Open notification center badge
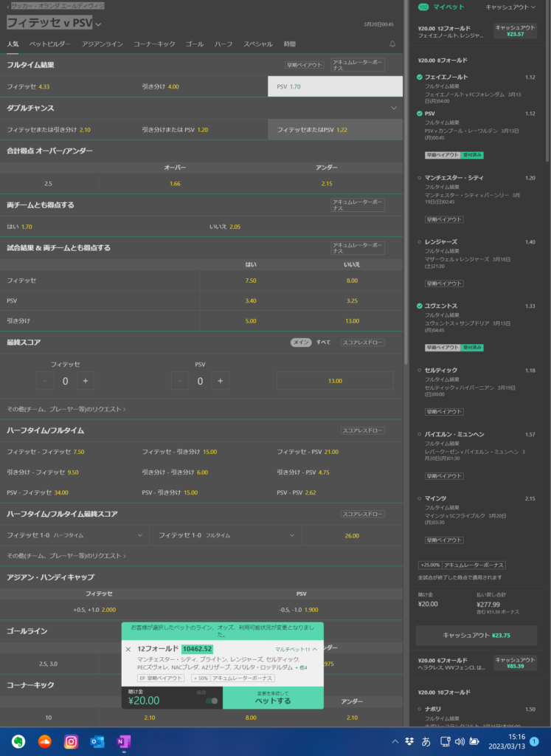 click(534, 741)
